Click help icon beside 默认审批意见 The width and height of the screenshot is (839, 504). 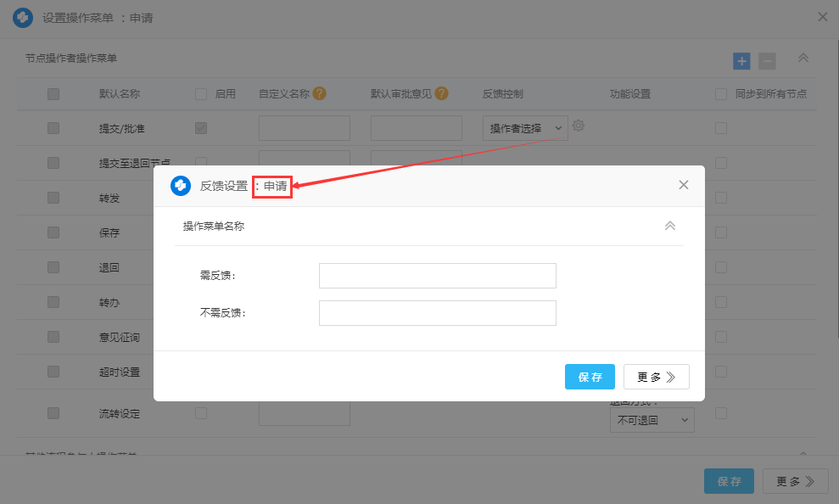click(441, 93)
